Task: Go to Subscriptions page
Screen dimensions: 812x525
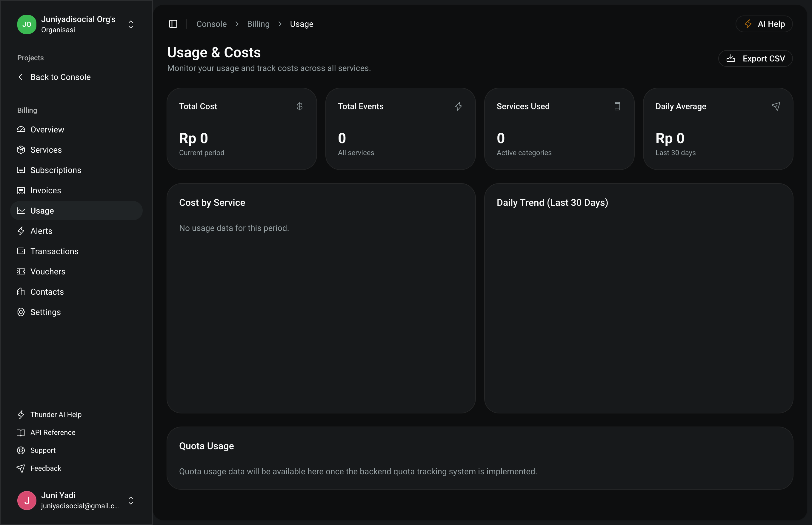Action: [76, 170]
